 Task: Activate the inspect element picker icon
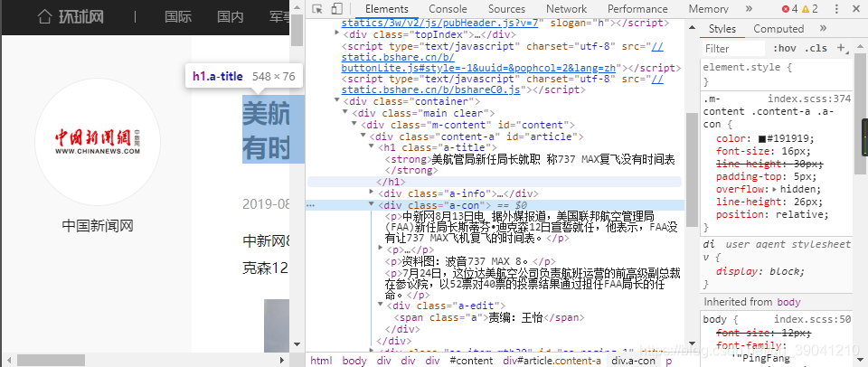click(x=317, y=9)
